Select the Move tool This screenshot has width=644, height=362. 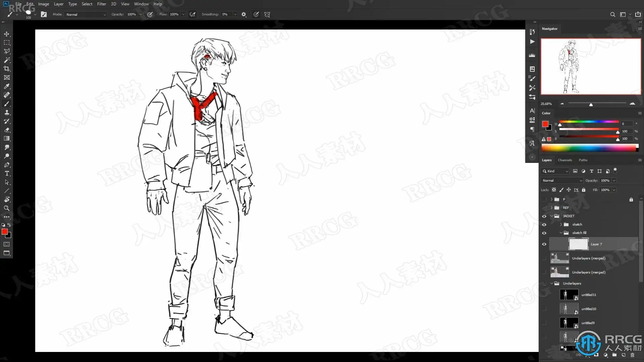[7, 34]
